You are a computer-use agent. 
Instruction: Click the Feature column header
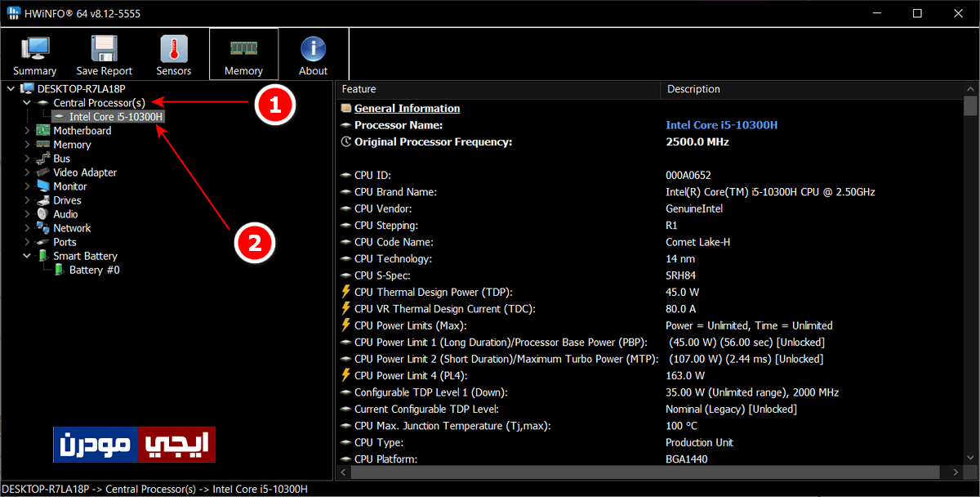(498, 89)
